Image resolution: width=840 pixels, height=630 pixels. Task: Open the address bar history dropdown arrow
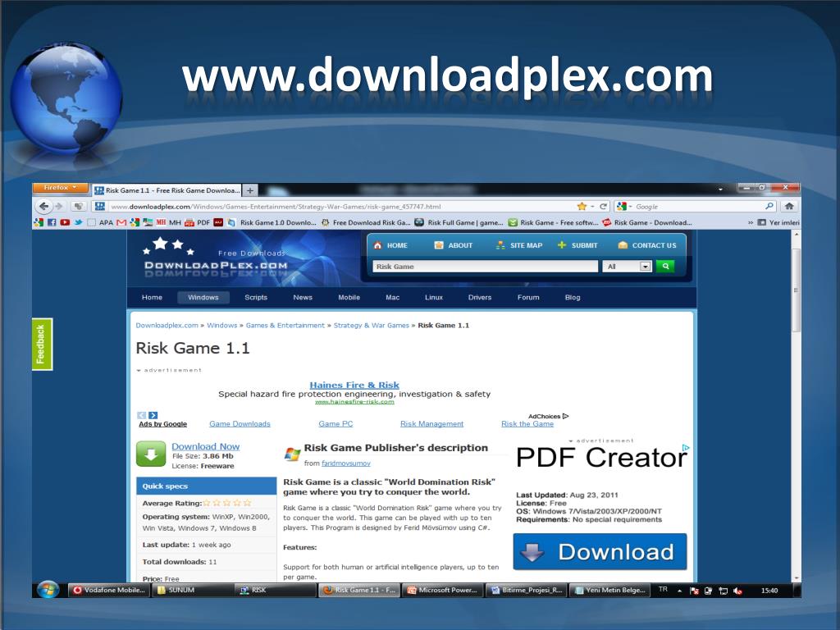coord(592,207)
